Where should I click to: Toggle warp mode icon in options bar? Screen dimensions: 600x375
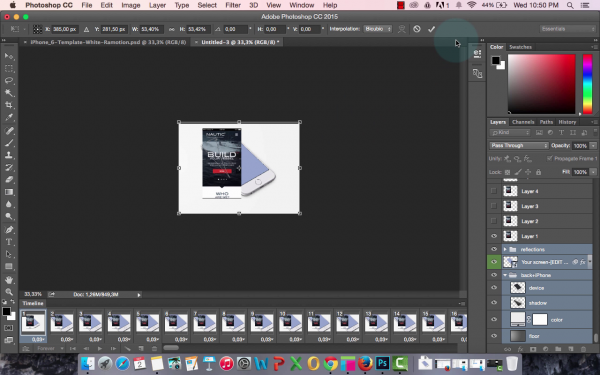click(x=401, y=29)
